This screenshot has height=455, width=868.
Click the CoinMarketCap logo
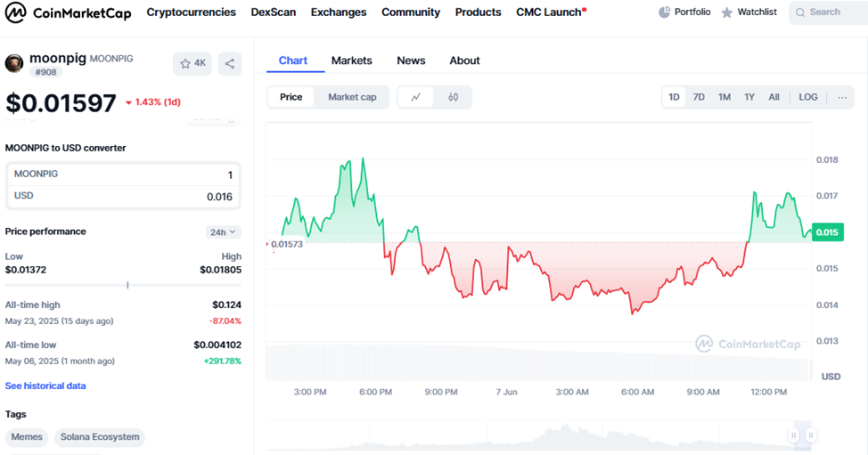[x=68, y=12]
